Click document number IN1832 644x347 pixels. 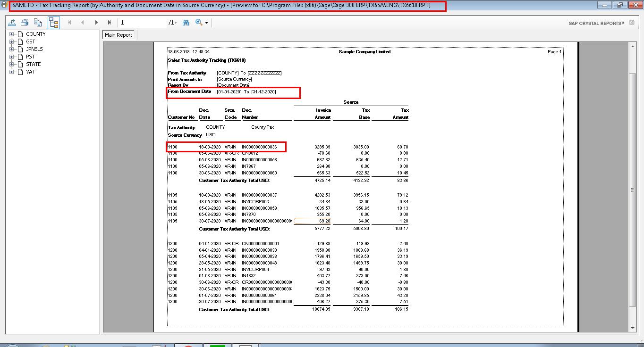tap(249, 276)
